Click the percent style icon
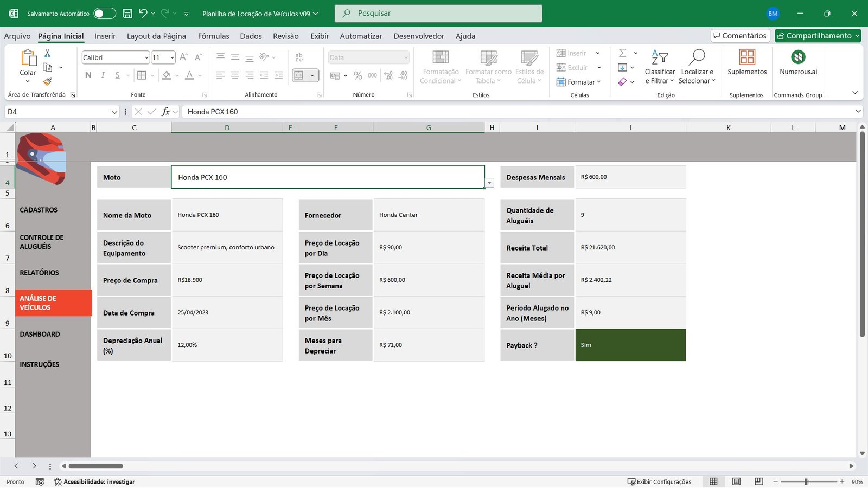Image resolution: width=868 pixels, height=488 pixels. [x=358, y=76]
